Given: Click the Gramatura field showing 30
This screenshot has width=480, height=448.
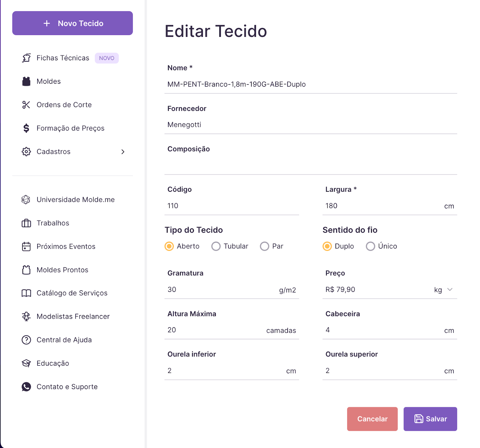Looking at the screenshot, I should pyautogui.click(x=232, y=290).
